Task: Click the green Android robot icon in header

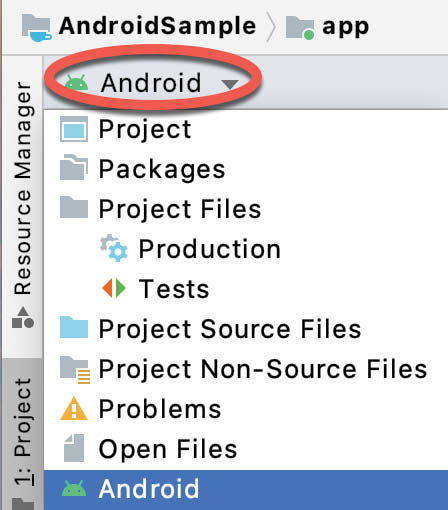Action: click(x=77, y=83)
